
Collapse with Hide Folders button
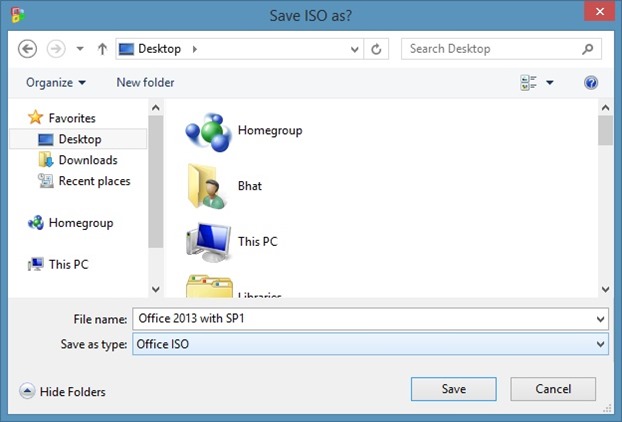pos(62,391)
